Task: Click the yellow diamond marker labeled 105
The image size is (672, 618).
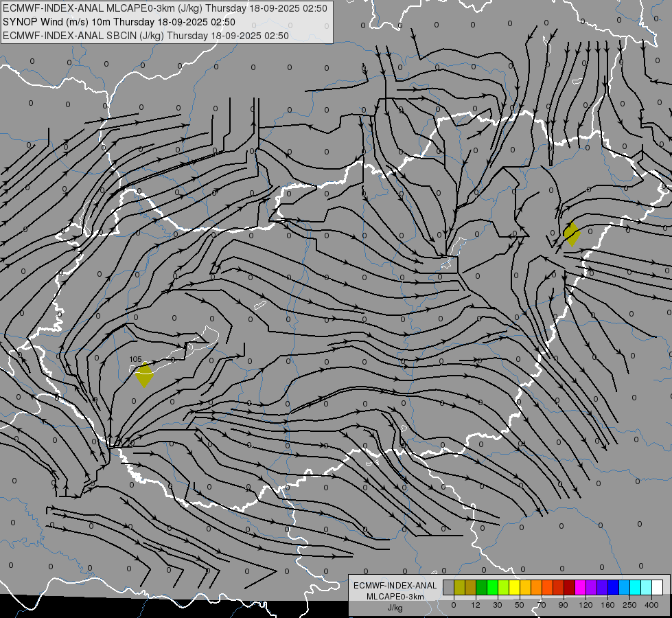Action: 144,375
